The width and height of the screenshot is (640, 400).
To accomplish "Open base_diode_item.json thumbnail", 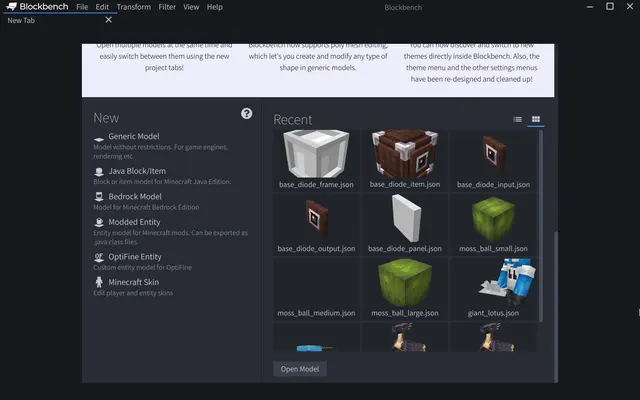I will coord(405,154).
